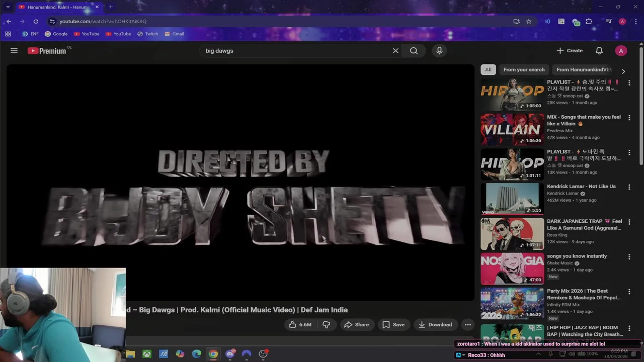The image size is (644, 362).
Task: Download the Big Dawgs video
Action: 435,325
